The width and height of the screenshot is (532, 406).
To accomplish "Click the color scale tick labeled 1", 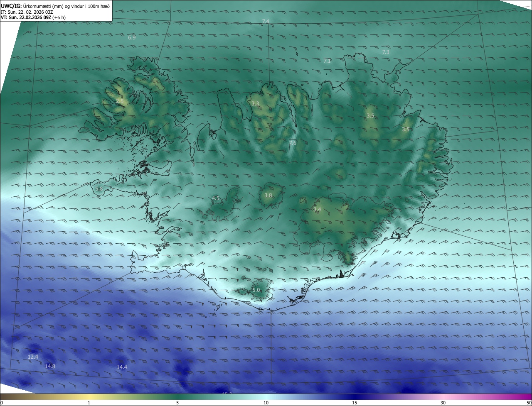I will coord(89,403).
